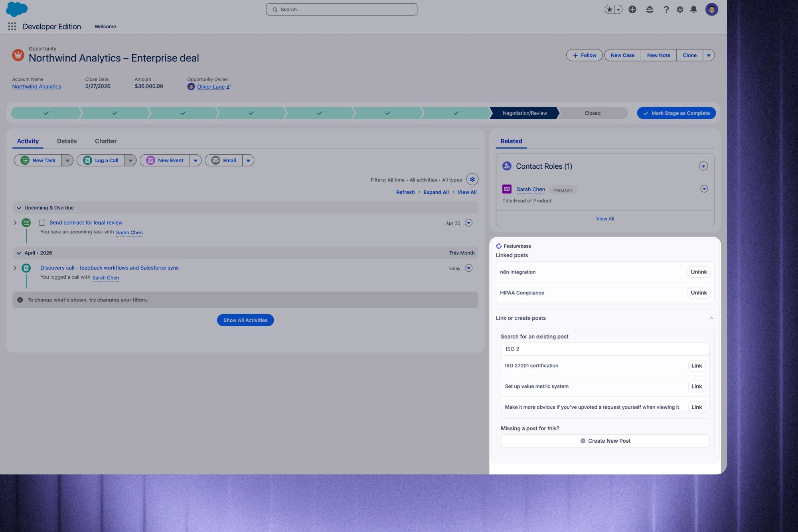798x532 pixels.
Task: Open the Setup gear icon
Action: (680, 10)
